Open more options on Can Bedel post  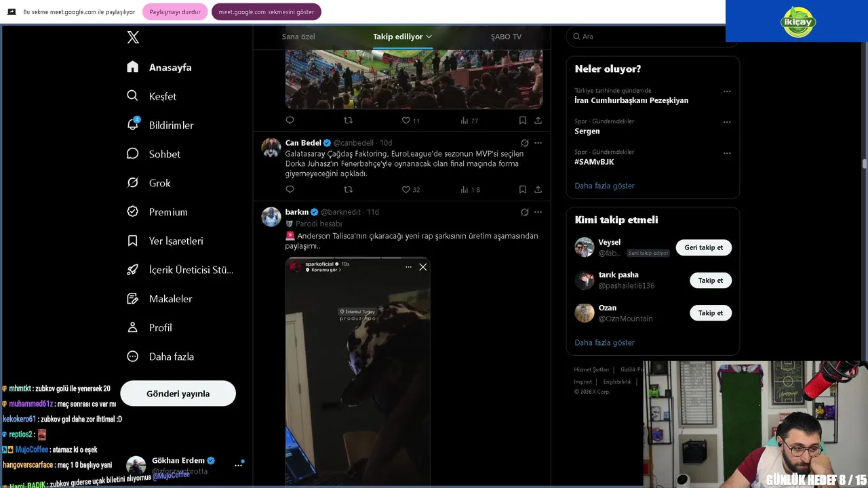(538, 143)
